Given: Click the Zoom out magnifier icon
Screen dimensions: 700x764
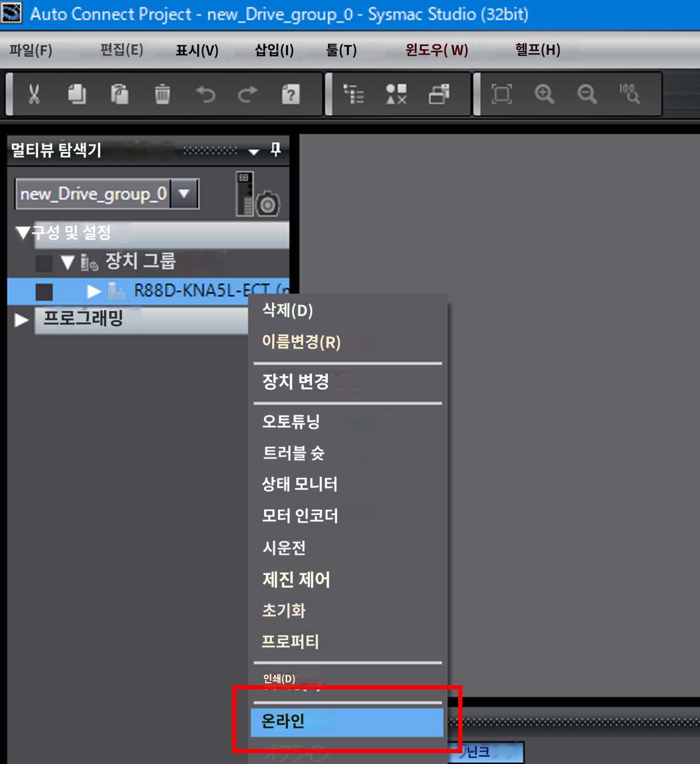Looking at the screenshot, I should pyautogui.click(x=587, y=94).
